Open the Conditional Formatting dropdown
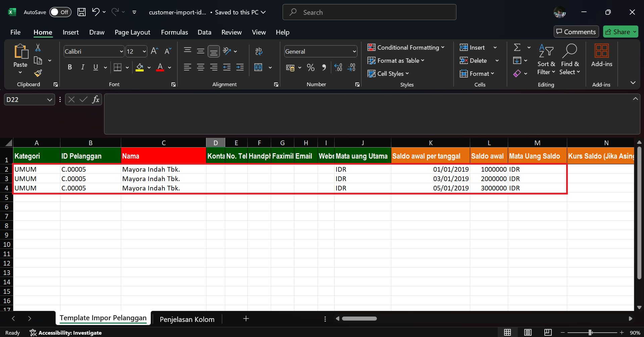The width and height of the screenshot is (644, 337). [406, 48]
